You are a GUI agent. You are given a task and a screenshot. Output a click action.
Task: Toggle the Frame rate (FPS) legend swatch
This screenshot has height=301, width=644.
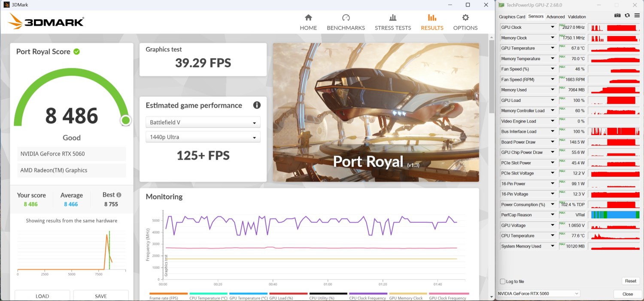click(x=169, y=293)
